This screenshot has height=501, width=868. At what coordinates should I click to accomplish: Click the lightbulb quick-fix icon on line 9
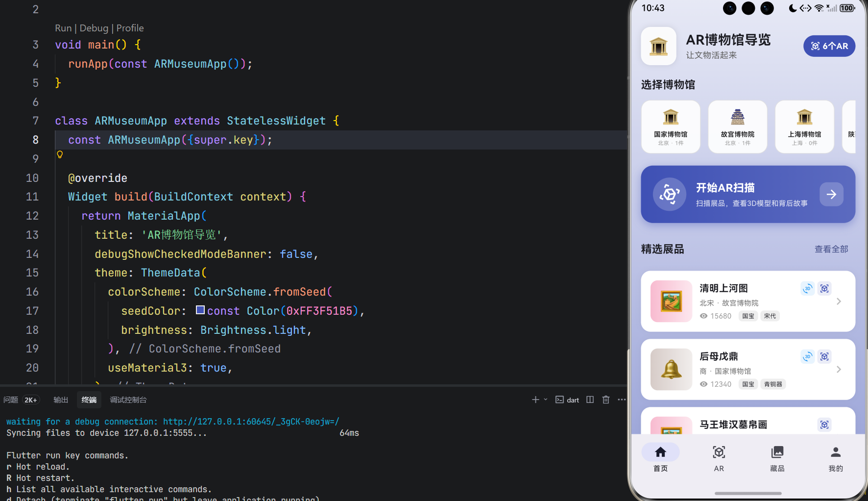(x=60, y=154)
